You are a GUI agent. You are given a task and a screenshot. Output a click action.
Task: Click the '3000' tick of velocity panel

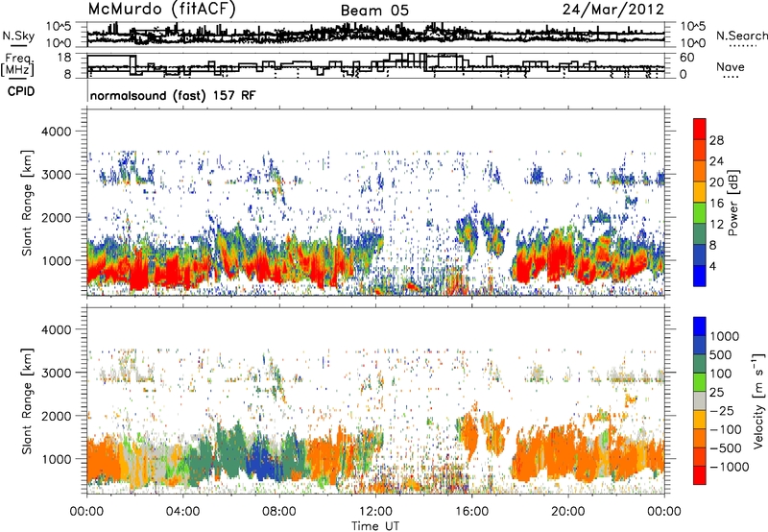tap(56, 373)
